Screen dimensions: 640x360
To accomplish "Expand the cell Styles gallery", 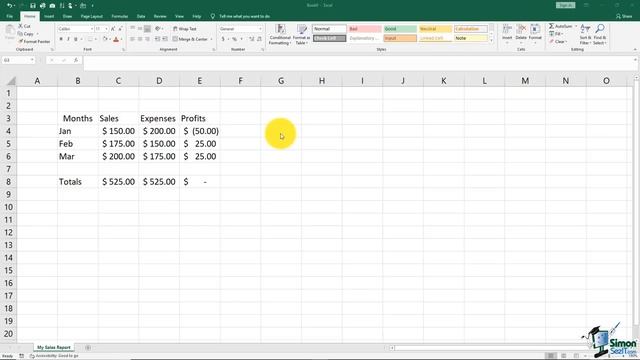I will coord(491,41).
